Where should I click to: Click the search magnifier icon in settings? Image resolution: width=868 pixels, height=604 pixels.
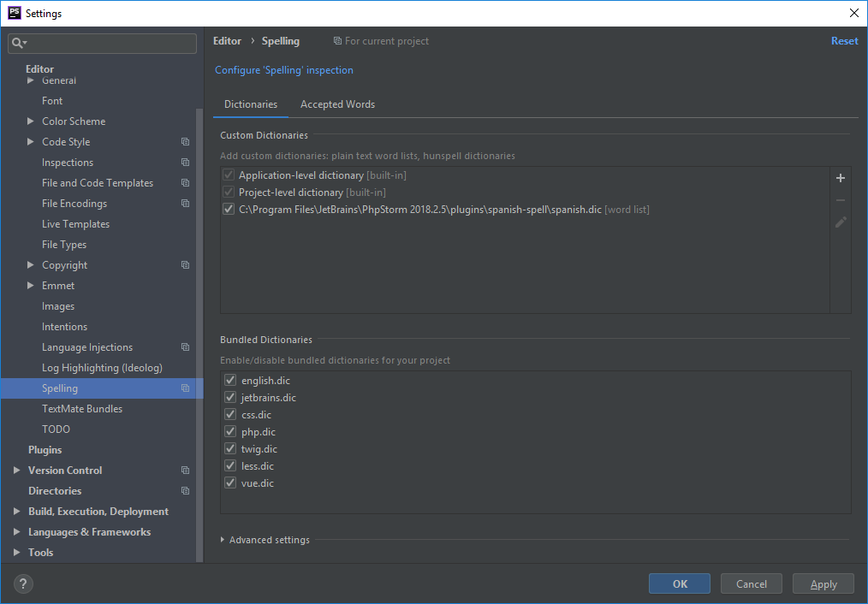18,43
